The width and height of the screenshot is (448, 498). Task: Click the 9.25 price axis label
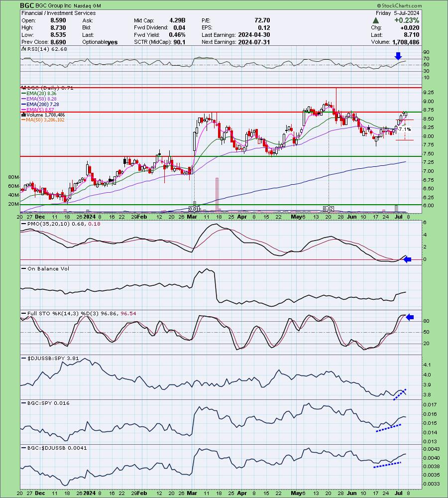pyautogui.click(x=428, y=93)
